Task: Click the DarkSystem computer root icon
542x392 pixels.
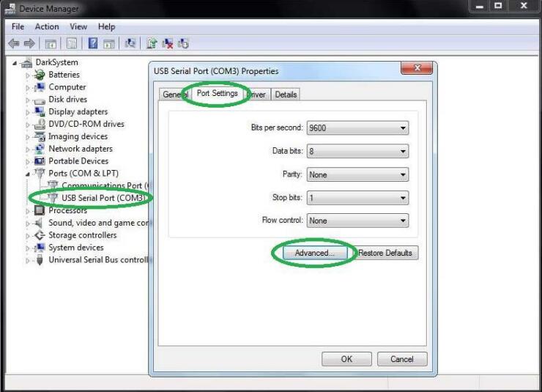Action: coord(26,62)
